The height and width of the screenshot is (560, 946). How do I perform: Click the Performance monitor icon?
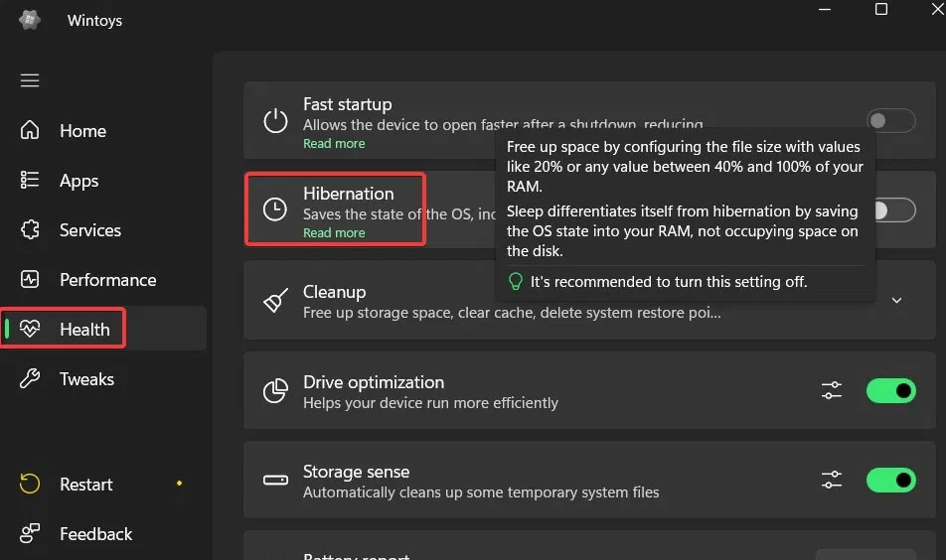[x=30, y=279]
